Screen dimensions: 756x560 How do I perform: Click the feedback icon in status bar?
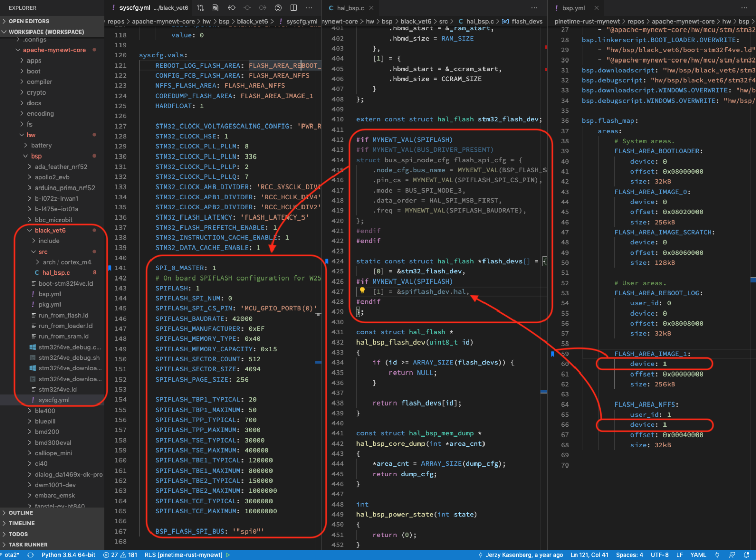[732, 555]
